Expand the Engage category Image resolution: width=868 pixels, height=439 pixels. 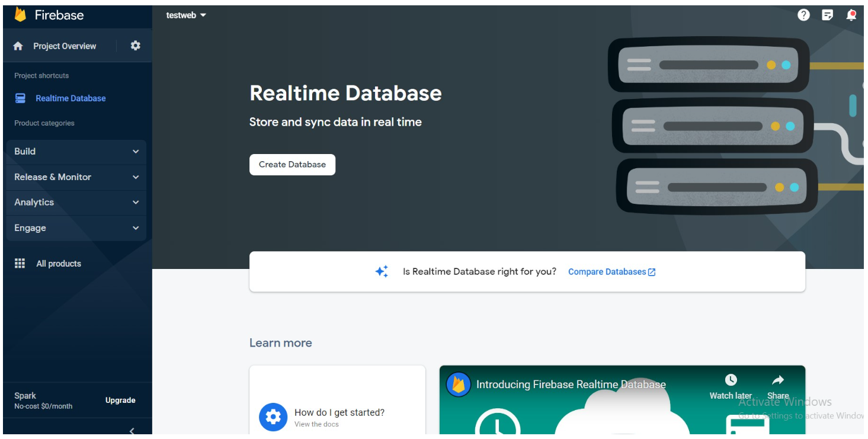point(76,228)
